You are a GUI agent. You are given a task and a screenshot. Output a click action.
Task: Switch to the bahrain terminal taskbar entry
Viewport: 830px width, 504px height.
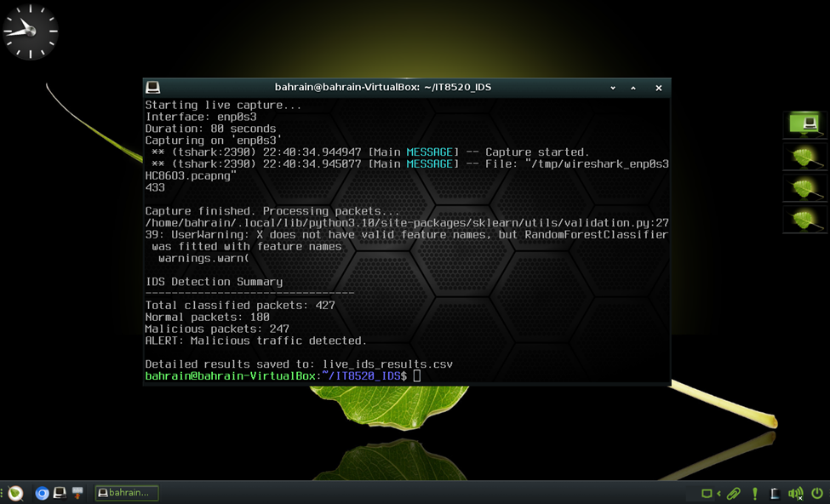tap(127, 493)
